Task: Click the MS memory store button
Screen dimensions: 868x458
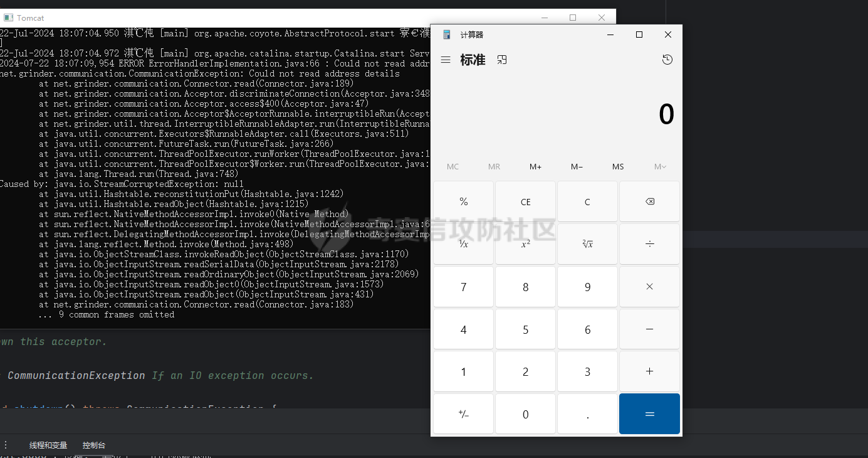Action: pyautogui.click(x=618, y=166)
